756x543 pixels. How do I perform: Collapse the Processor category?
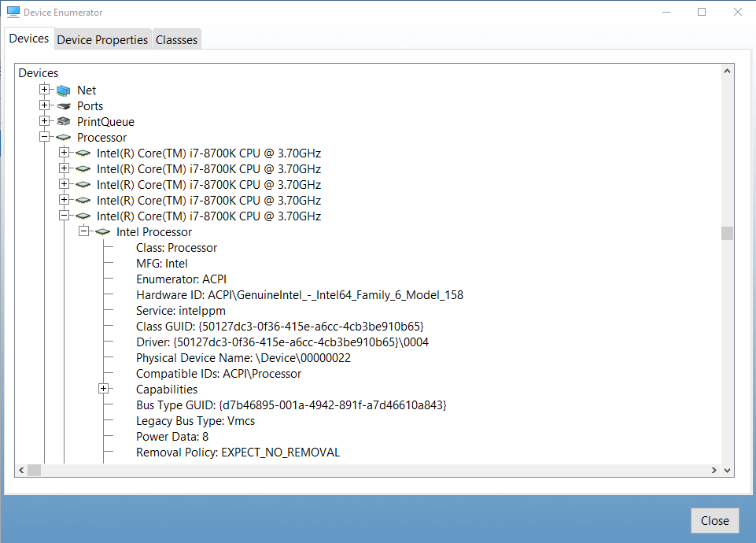coord(45,137)
